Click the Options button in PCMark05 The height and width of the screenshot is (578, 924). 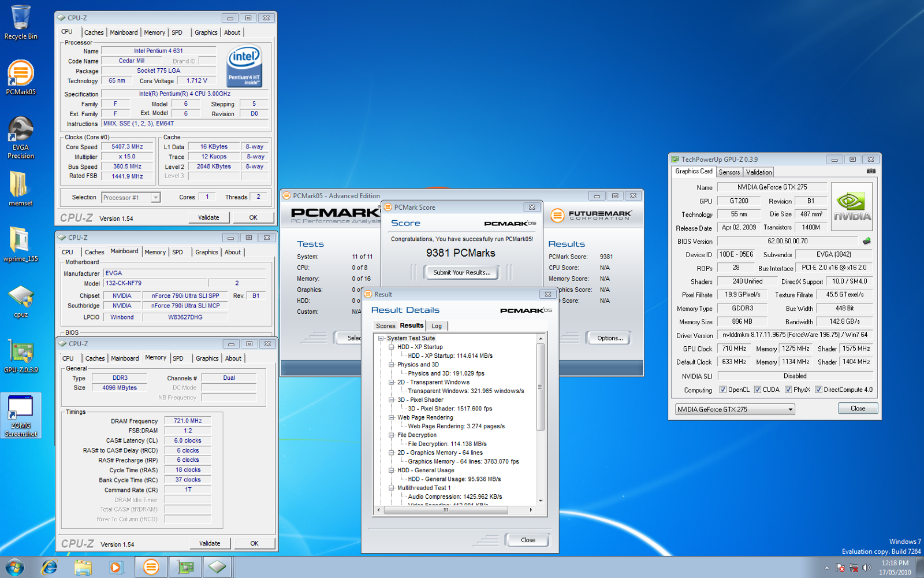pos(610,338)
